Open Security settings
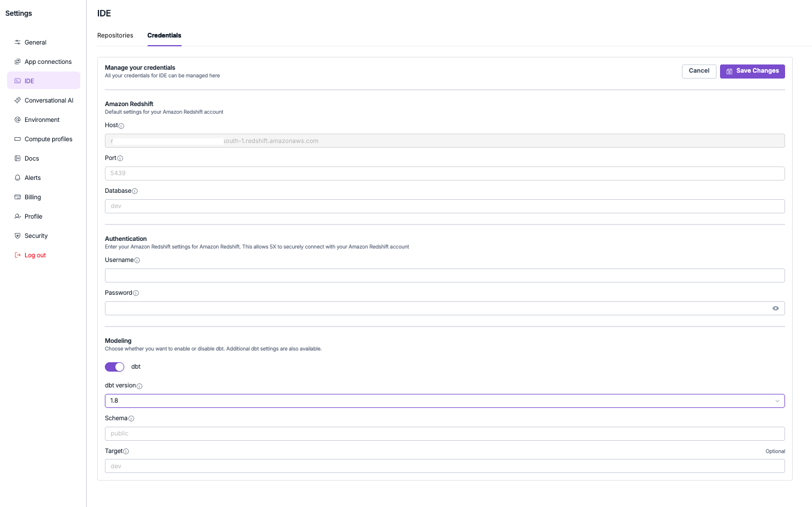 [36, 236]
